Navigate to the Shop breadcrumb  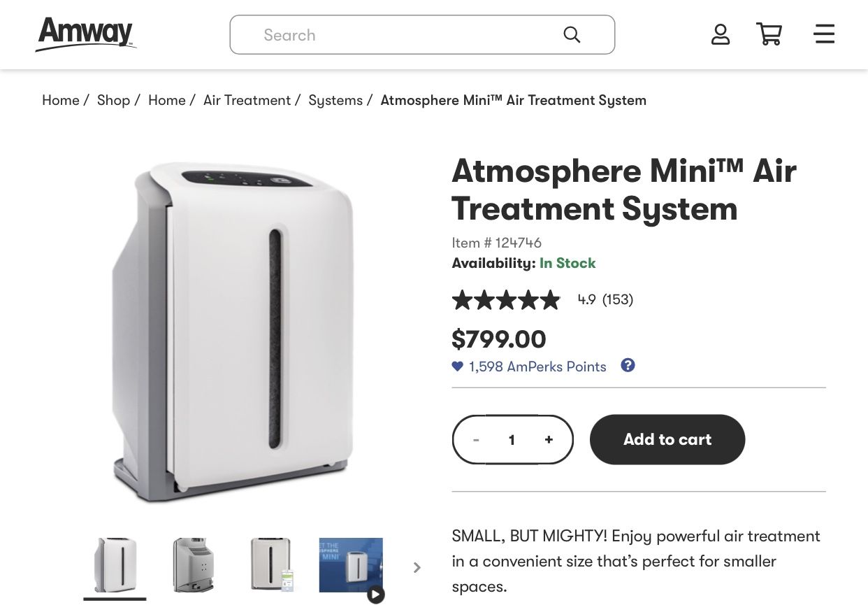(x=113, y=100)
